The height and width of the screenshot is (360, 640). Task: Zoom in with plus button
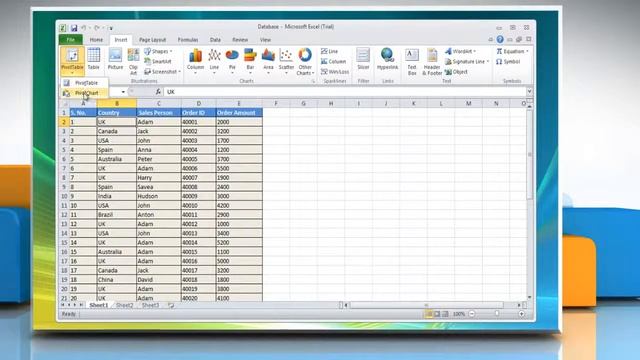[521, 314]
